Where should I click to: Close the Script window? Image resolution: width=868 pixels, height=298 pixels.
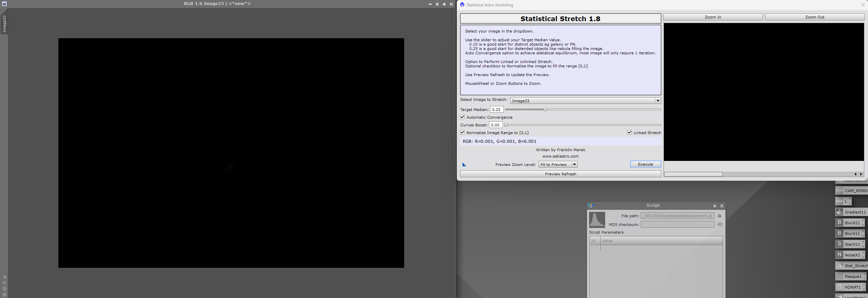tap(722, 206)
